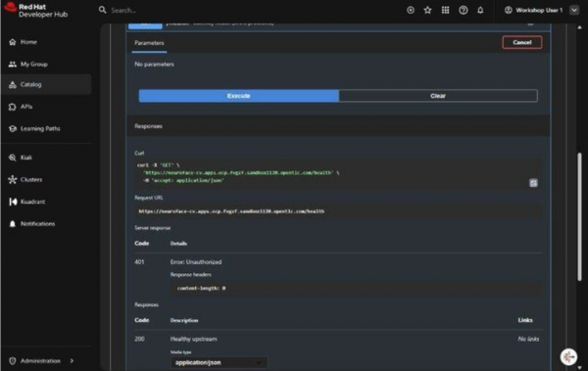Click the Responses section header
This screenshot has height=371, width=588.
pyautogui.click(x=149, y=126)
